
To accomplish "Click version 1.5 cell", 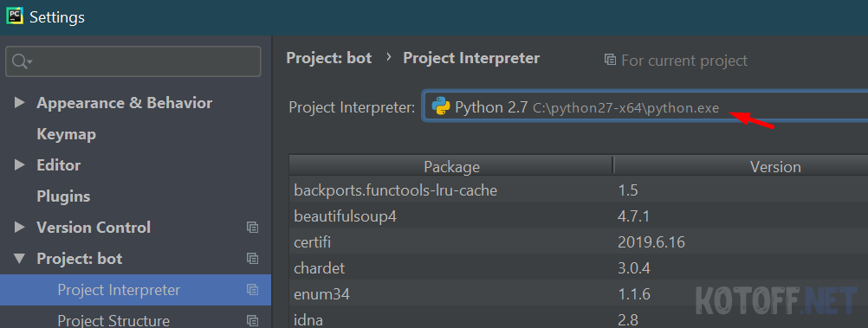I will tap(628, 190).
